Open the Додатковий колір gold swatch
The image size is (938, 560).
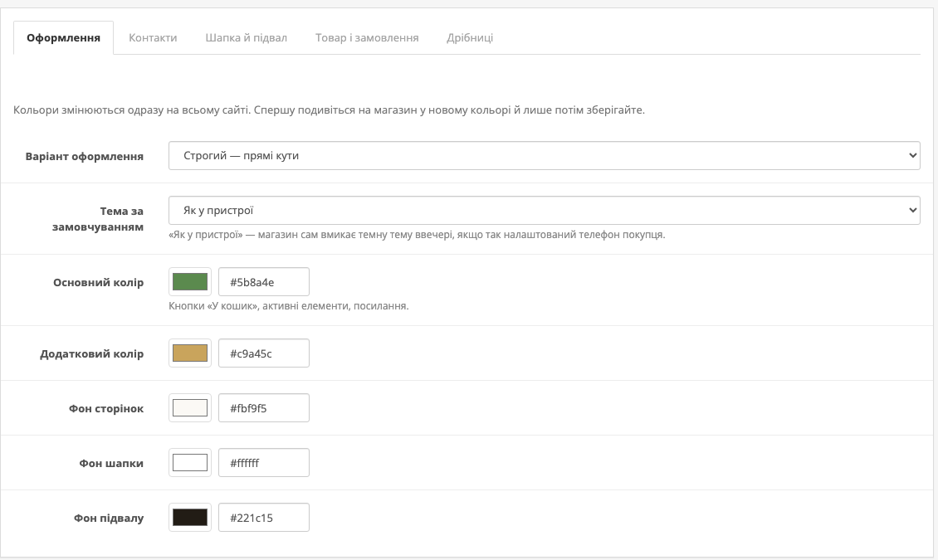click(190, 353)
